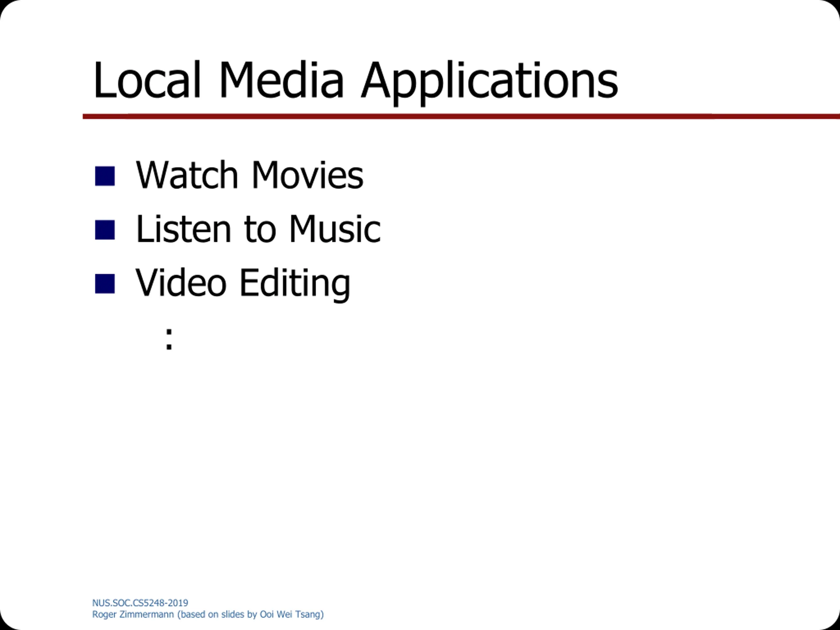This screenshot has height=630, width=840.
Task: Click the word Local in the title
Action: pos(147,80)
